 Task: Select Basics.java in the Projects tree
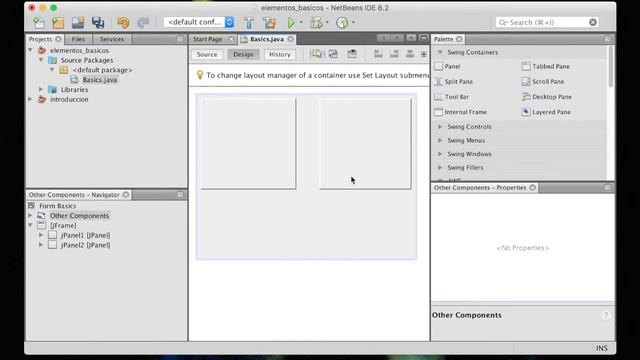click(x=100, y=80)
